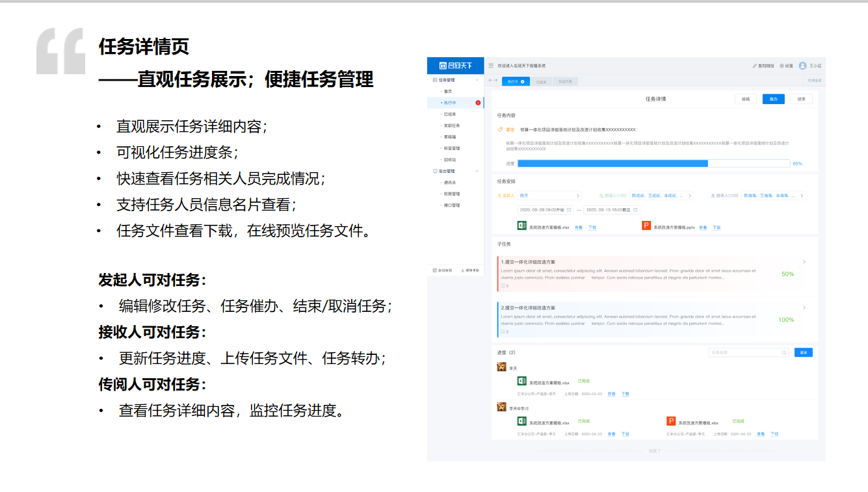Click the calendar icon in the deadline field
868x492 pixels.
tap(635, 210)
